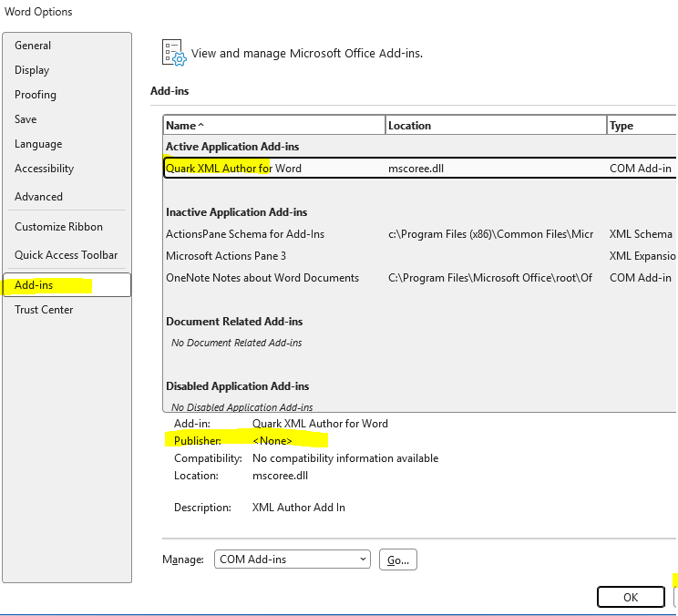Select OneNote Notes about Word Documents row

[420, 278]
